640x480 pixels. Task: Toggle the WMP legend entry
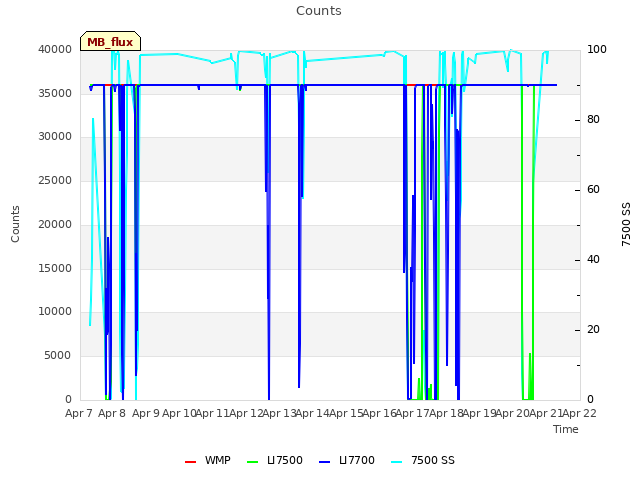click(208, 460)
